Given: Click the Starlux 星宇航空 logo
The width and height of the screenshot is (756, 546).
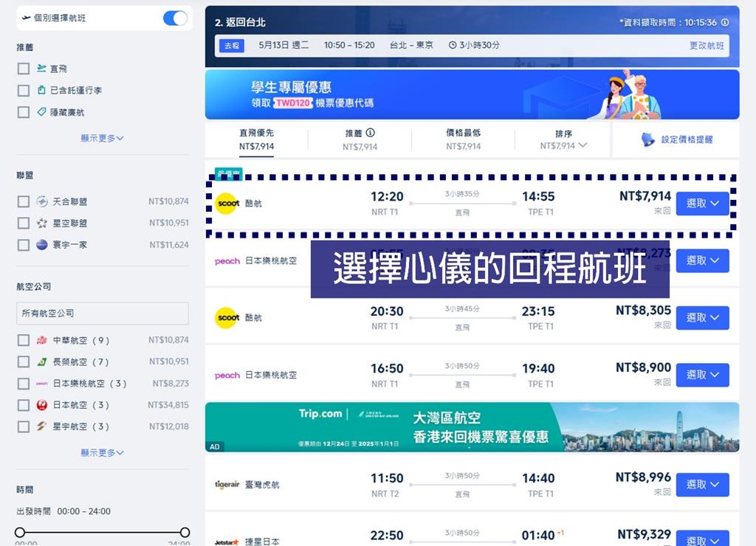Looking at the screenshot, I should (x=42, y=426).
